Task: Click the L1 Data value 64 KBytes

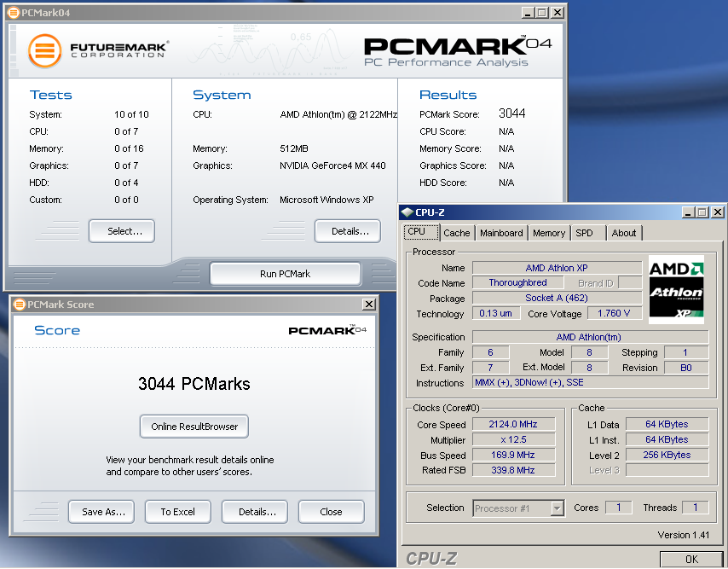Action: pos(667,424)
